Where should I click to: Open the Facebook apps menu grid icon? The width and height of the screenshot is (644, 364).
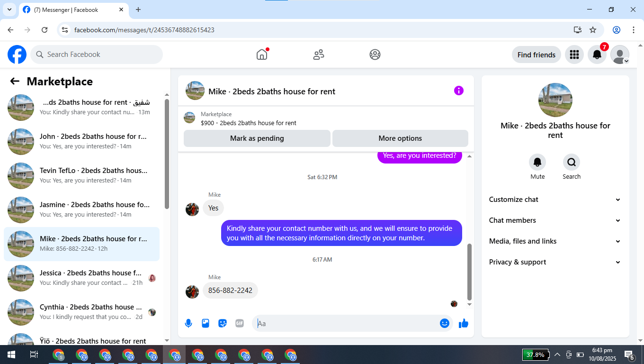point(574,55)
